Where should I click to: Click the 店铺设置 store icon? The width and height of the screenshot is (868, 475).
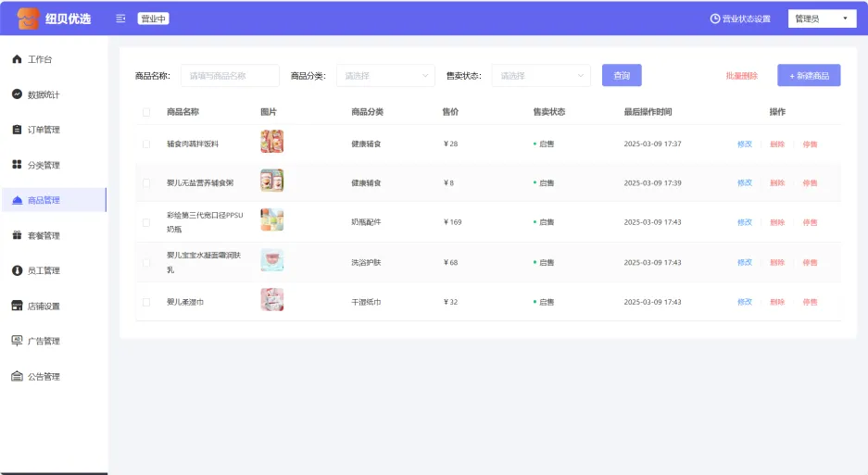17,306
